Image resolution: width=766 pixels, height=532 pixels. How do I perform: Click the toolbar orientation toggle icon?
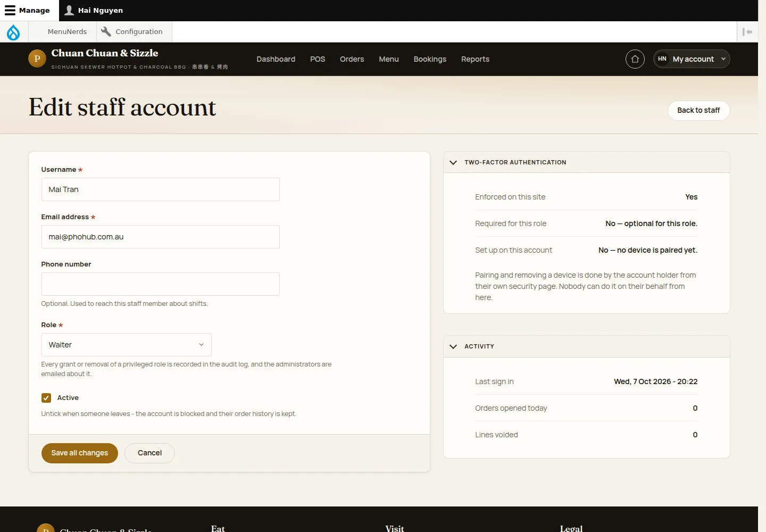point(747,32)
